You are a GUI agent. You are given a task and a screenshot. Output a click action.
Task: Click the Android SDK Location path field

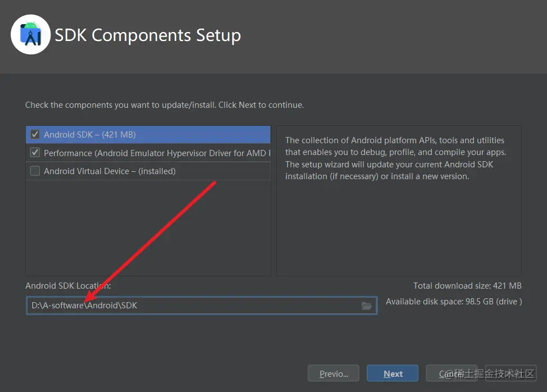click(202, 306)
